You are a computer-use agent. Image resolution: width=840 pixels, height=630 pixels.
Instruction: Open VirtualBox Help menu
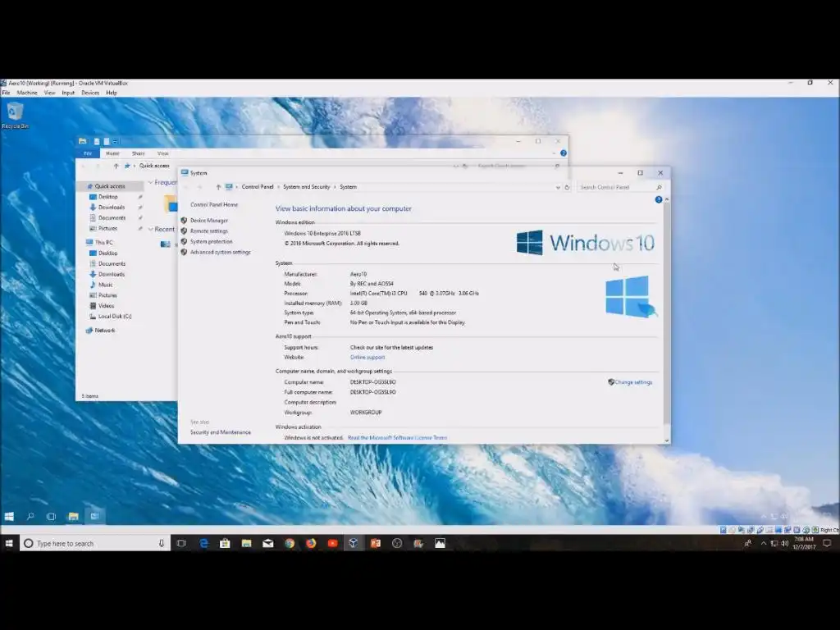click(112, 93)
